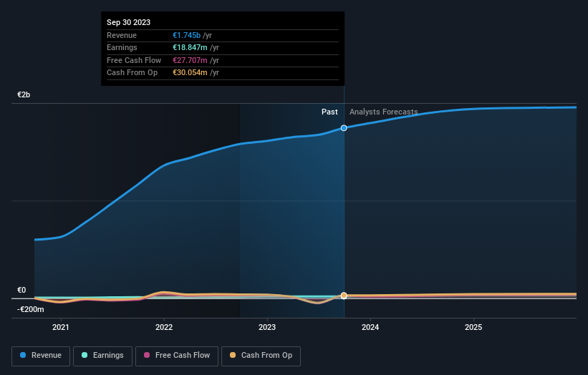Click the Revenue row label in tooltip
The height and width of the screenshot is (375, 588).
pos(122,35)
